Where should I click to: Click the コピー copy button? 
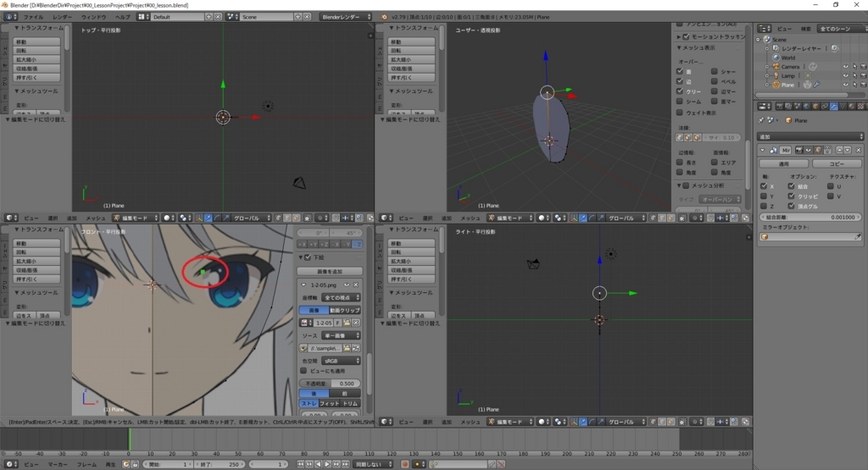click(837, 163)
